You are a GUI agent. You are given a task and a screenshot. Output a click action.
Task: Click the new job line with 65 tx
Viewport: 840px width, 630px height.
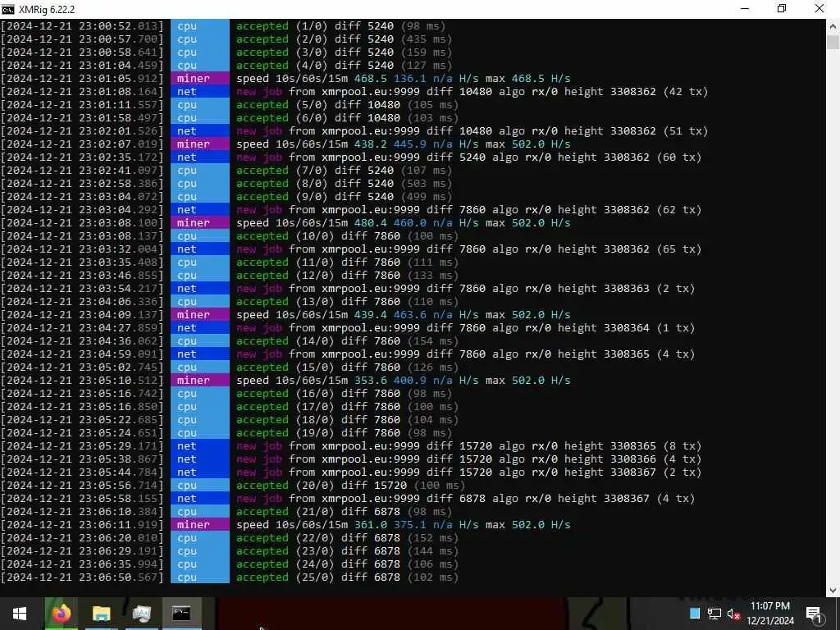[351, 249]
